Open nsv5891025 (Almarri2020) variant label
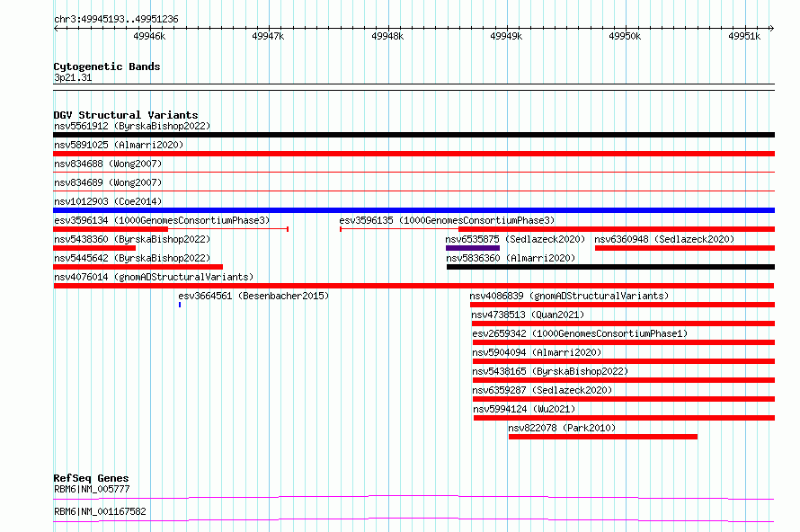 [x=119, y=145]
